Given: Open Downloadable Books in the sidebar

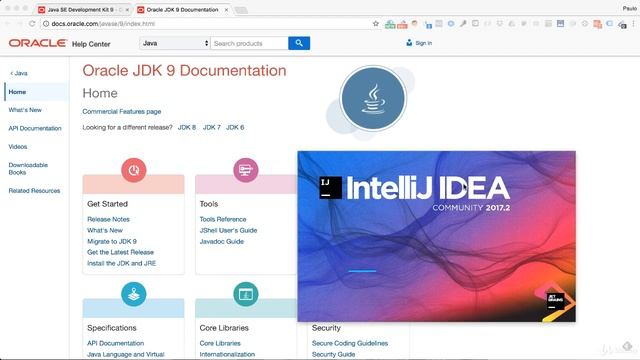Looking at the screenshot, I should [x=28, y=169].
